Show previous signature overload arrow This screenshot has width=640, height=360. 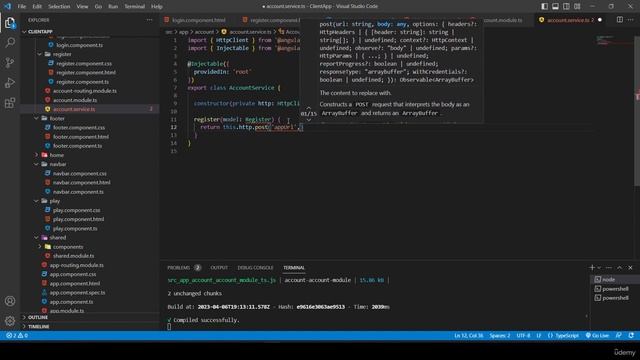click(309, 108)
